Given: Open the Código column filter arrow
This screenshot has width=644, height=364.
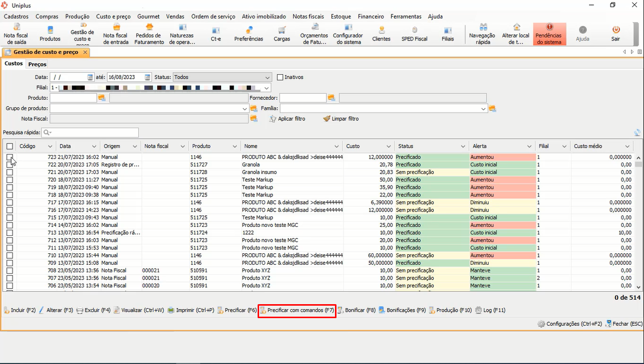Looking at the screenshot, I should [x=50, y=147].
